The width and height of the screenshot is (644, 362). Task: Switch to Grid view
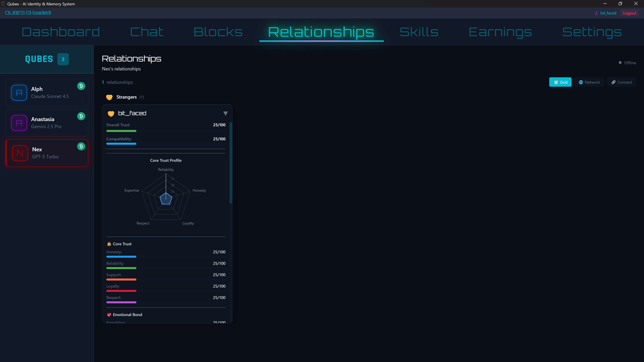click(x=560, y=82)
